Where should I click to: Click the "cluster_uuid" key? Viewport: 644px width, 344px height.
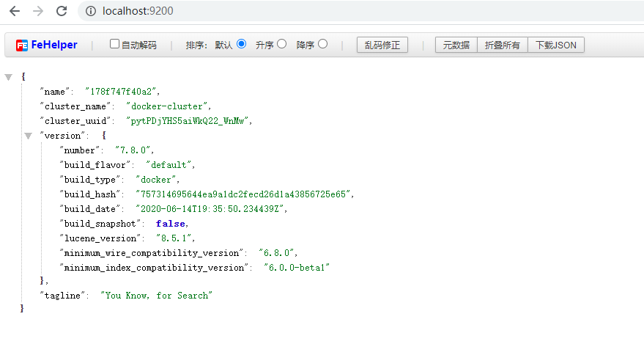coord(75,121)
